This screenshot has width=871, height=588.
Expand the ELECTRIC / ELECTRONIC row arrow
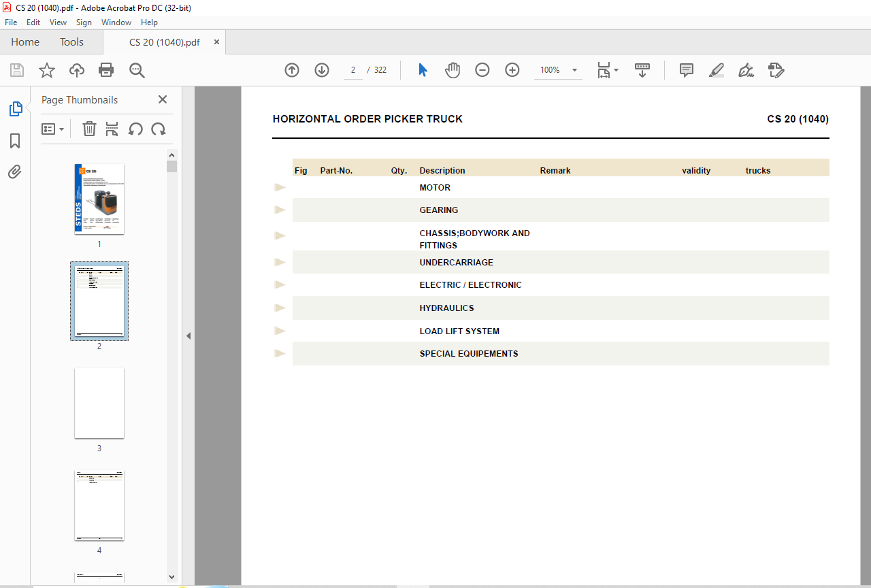pyautogui.click(x=280, y=284)
